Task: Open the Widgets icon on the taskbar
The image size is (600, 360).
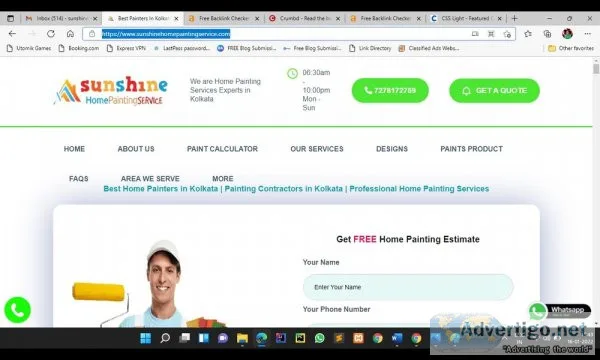Action: coord(204,338)
